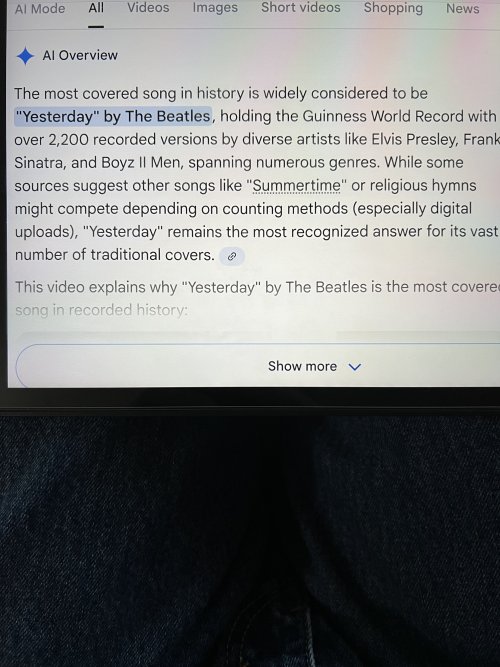
Task: Expand overview using the Show more chevron
Action: tap(354, 367)
